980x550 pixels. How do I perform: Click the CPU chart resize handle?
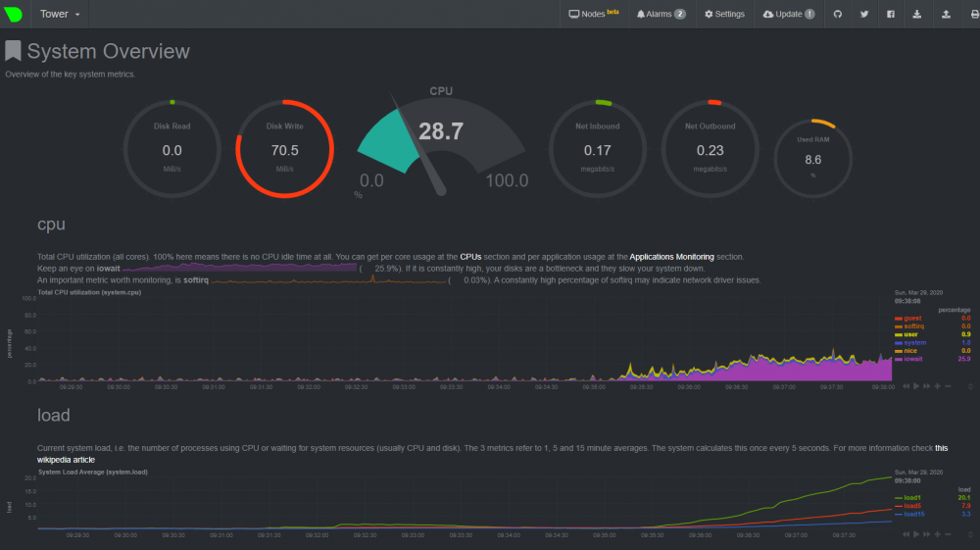pyautogui.click(x=970, y=386)
